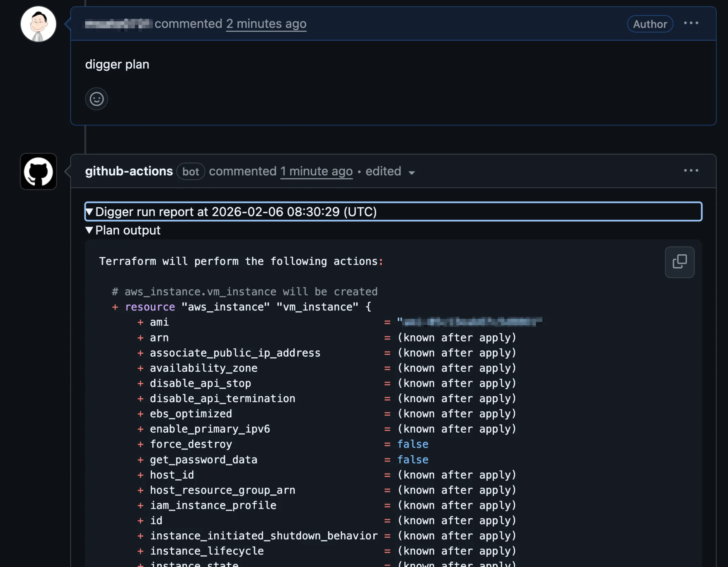Viewport: 728px width, 567px height.
Task: Click the github-actions username link
Action: click(x=129, y=171)
